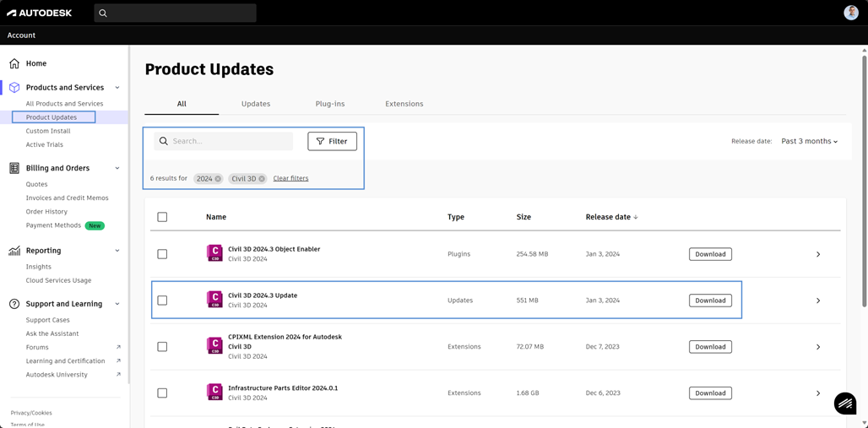Screen dimensions: 868x428
Task: Click the Support and Learning question icon
Action: (14, 304)
